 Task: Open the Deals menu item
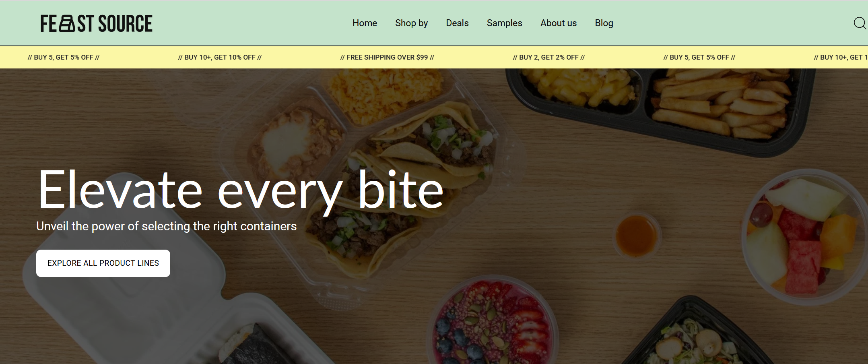[457, 23]
